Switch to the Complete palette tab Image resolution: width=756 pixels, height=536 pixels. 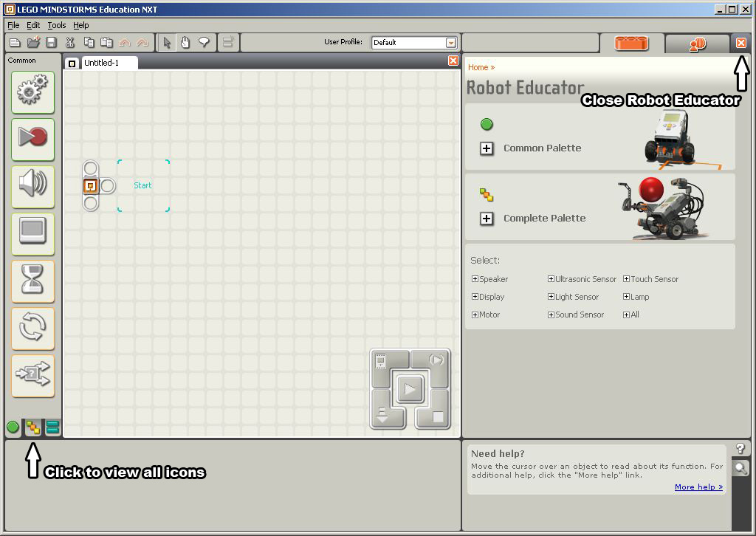[x=33, y=427]
